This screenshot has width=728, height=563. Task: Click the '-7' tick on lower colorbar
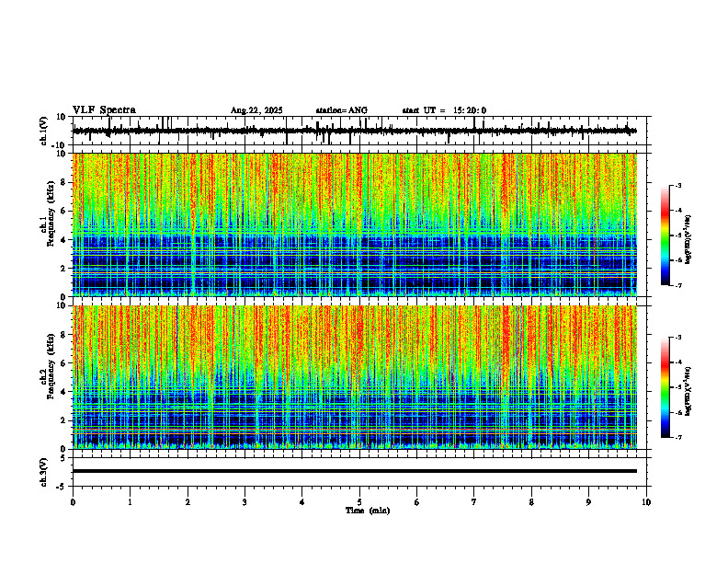[x=677, y=437]
